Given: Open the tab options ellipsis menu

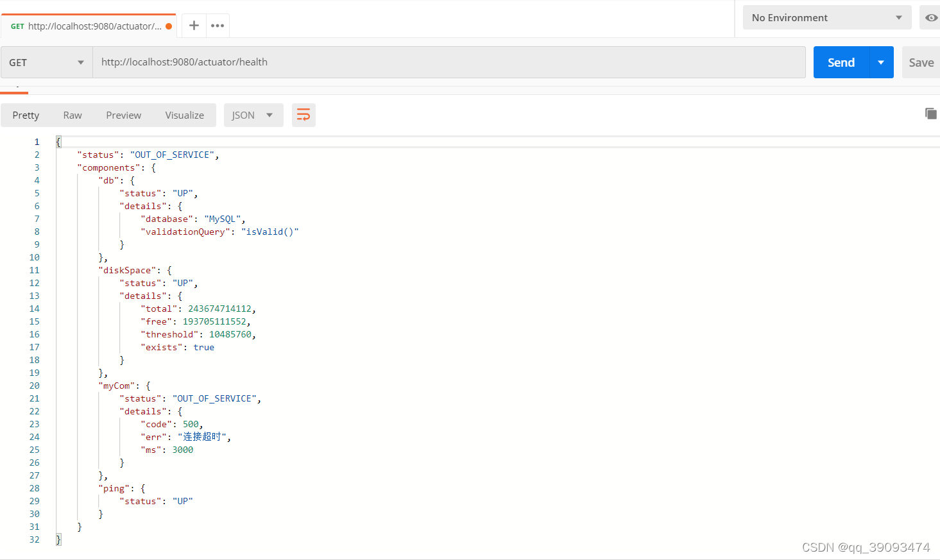Looking at the screenshot, I should click(x=218, y=26).
